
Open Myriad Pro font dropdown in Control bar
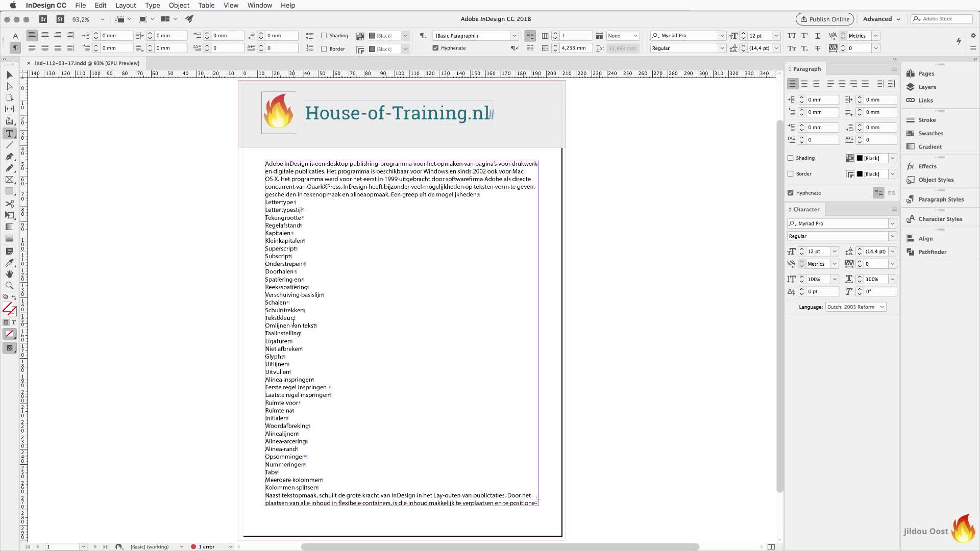tap(722, 36)
